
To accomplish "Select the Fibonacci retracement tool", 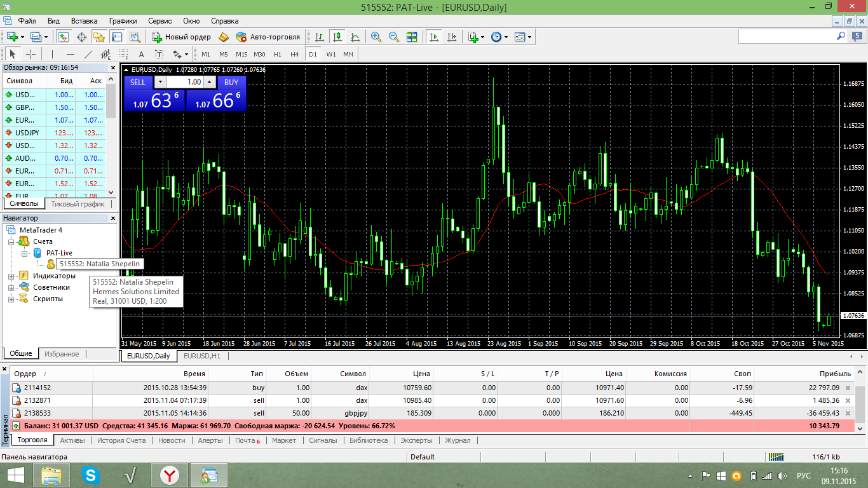I will coord(123,54).
